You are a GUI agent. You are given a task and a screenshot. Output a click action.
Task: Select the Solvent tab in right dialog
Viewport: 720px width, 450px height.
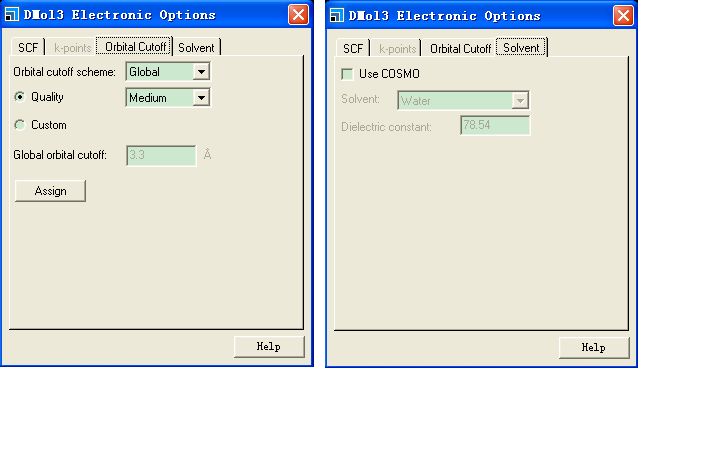coord(521,47)
